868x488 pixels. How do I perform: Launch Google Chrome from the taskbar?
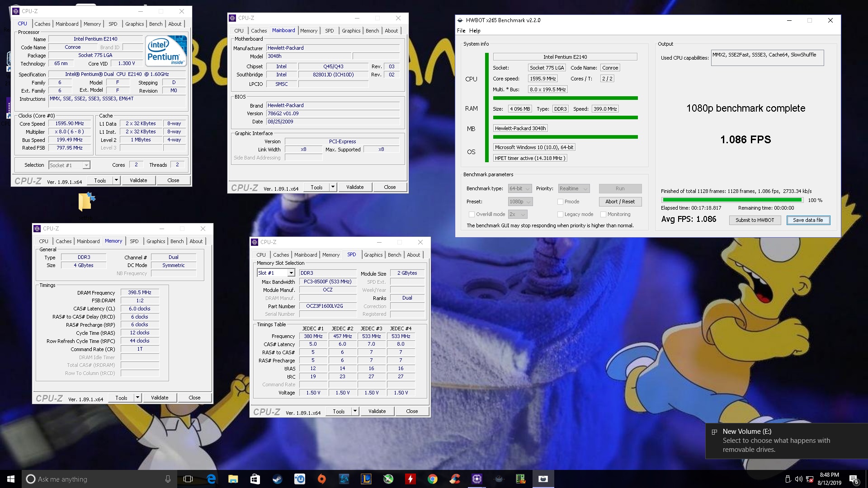tap(432, 479)
